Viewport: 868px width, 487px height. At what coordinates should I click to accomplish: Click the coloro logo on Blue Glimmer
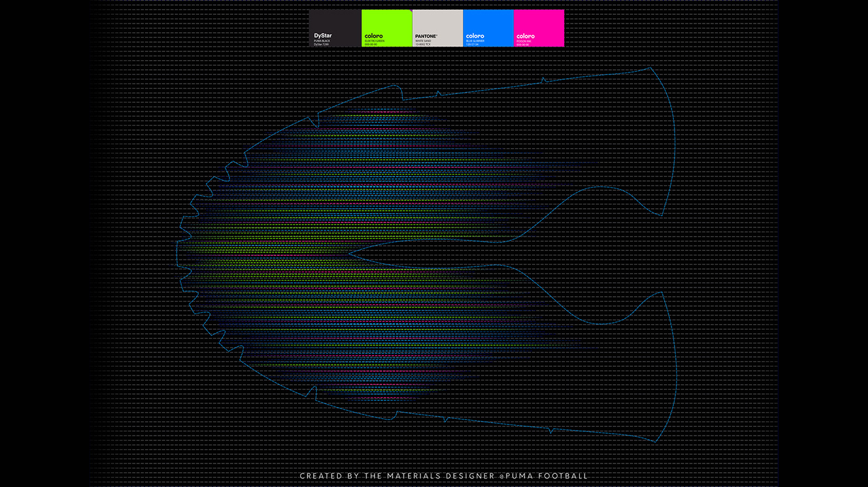click(x=474, y=35)
